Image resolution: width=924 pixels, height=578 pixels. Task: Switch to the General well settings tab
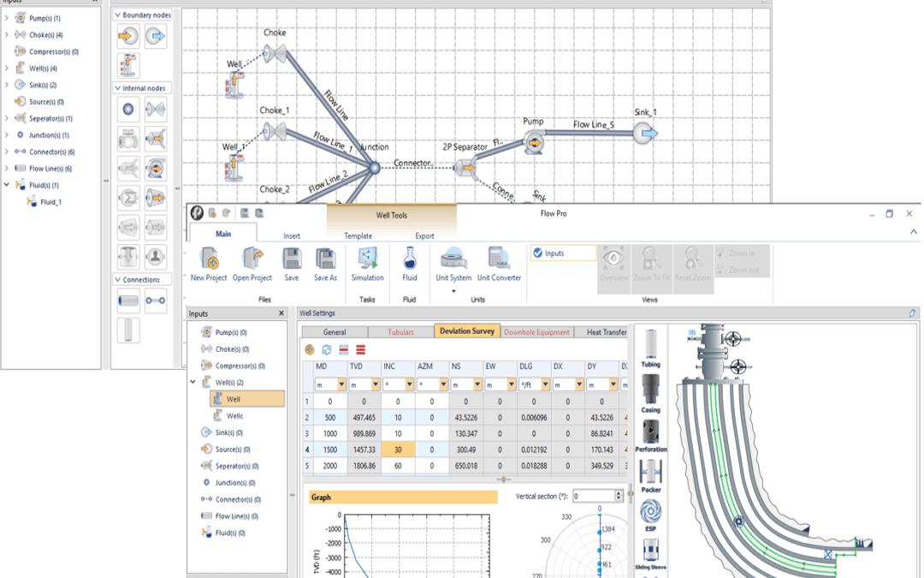click(x=335, y=332)
